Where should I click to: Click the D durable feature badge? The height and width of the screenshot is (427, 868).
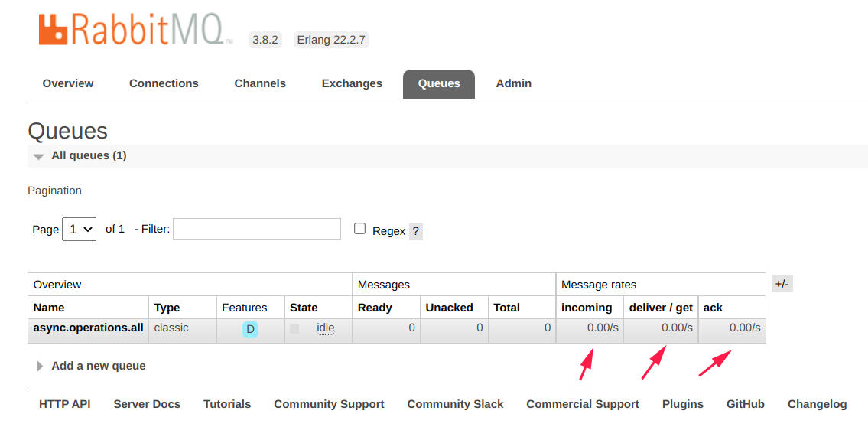point(250,329)
